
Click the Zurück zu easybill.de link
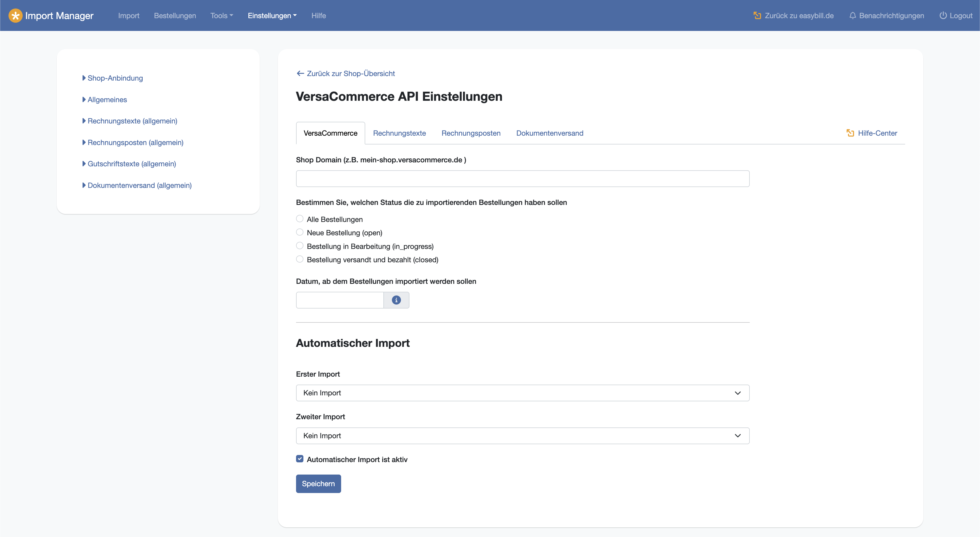coord(799,16)
